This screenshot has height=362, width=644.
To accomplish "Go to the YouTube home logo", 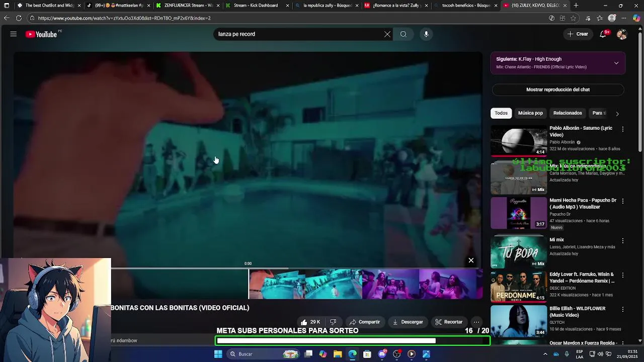I will click(x=41, y=34).
